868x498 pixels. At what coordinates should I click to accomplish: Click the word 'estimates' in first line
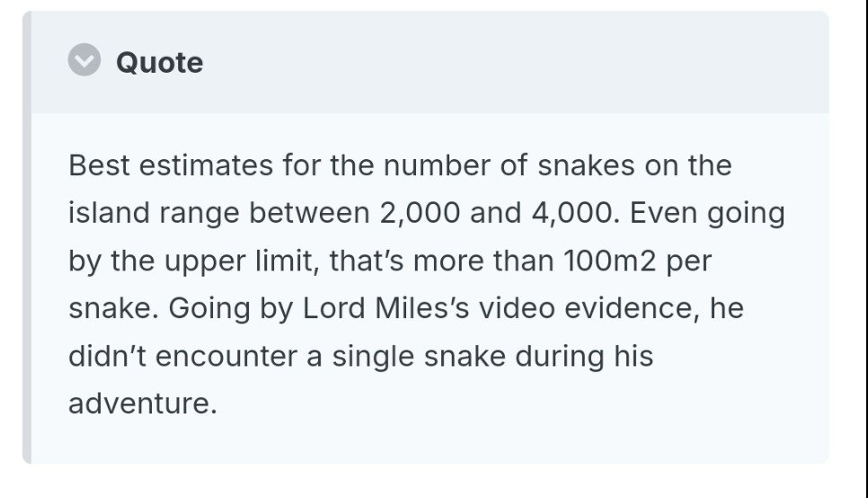(206, 165)
